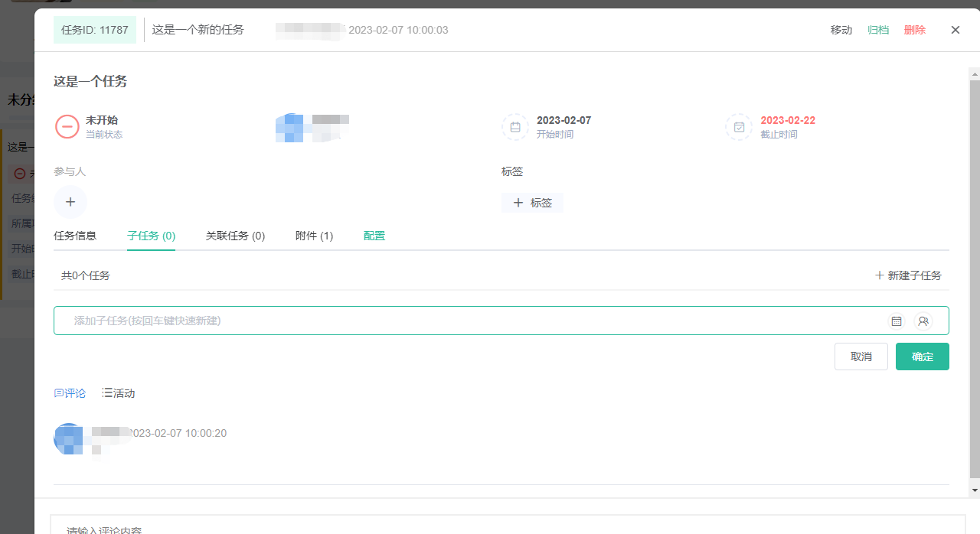Viewport: 980px width, 534px height.
Task: Click the 添加子任务 input field
Action: [459, 321]
